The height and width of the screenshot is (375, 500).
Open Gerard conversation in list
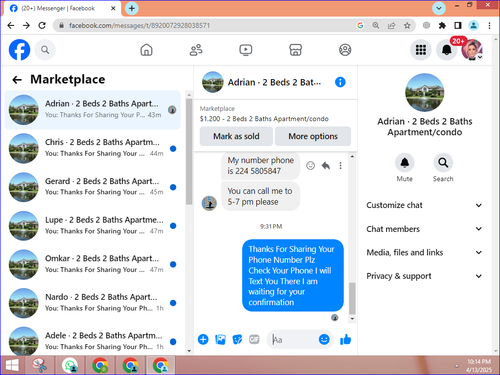tap(93, 187)
